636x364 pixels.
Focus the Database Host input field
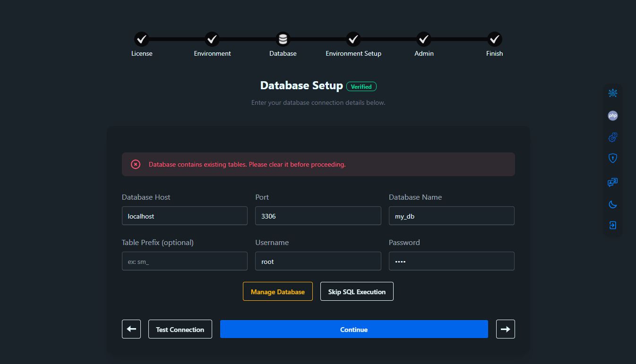coord(184,216)
